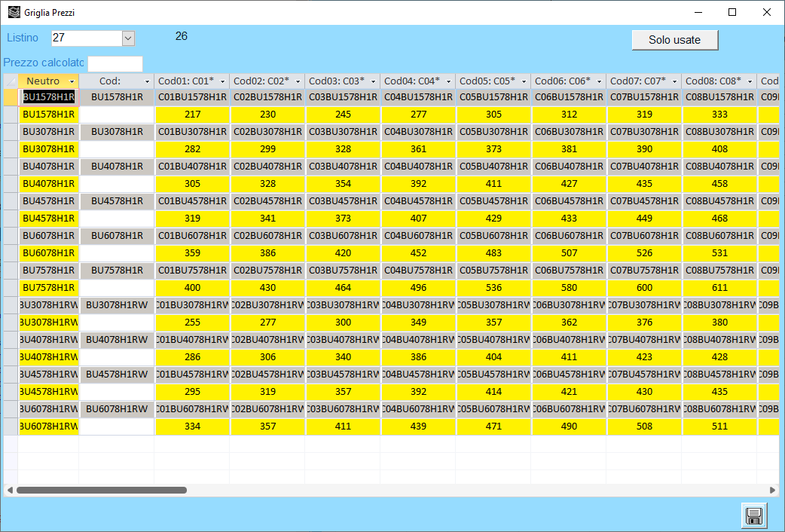Open the Cod: column filter dropdown
785x532 pixels.
pyautogui.click(x=147, y=81)
